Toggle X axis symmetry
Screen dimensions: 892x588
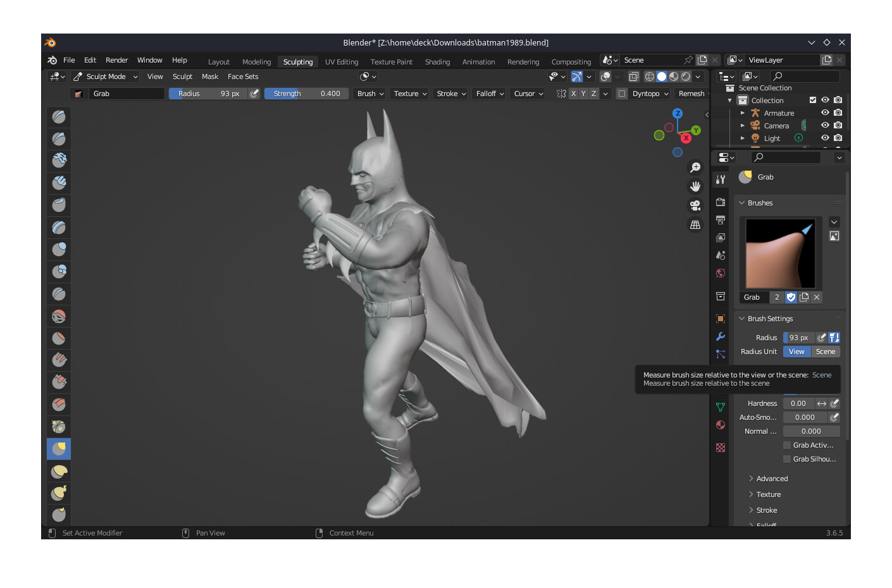(x=573, y=94)
